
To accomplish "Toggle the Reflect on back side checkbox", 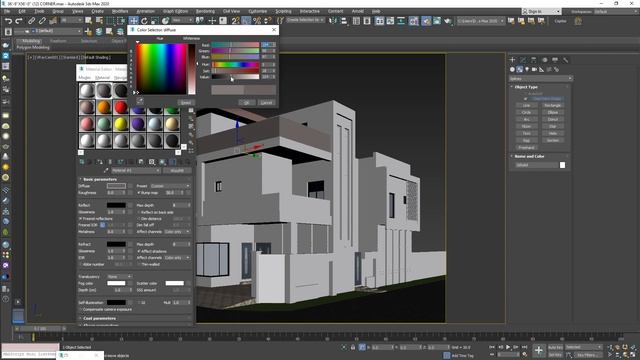I will (x=139, y=212).
